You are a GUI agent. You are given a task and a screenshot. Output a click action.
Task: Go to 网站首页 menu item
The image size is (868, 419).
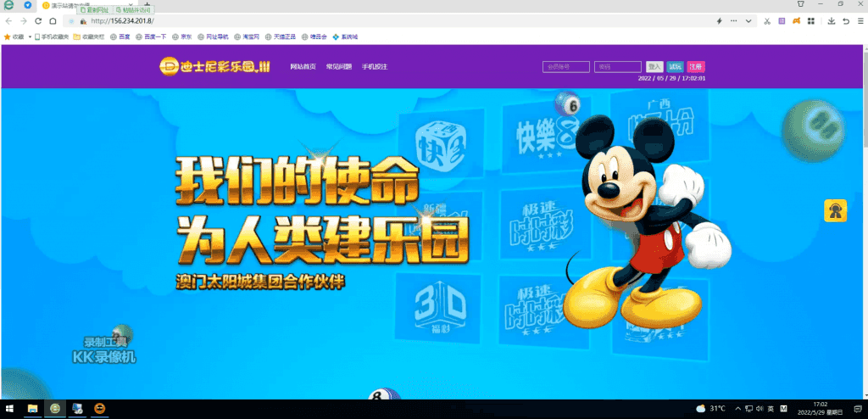[303, 66]
